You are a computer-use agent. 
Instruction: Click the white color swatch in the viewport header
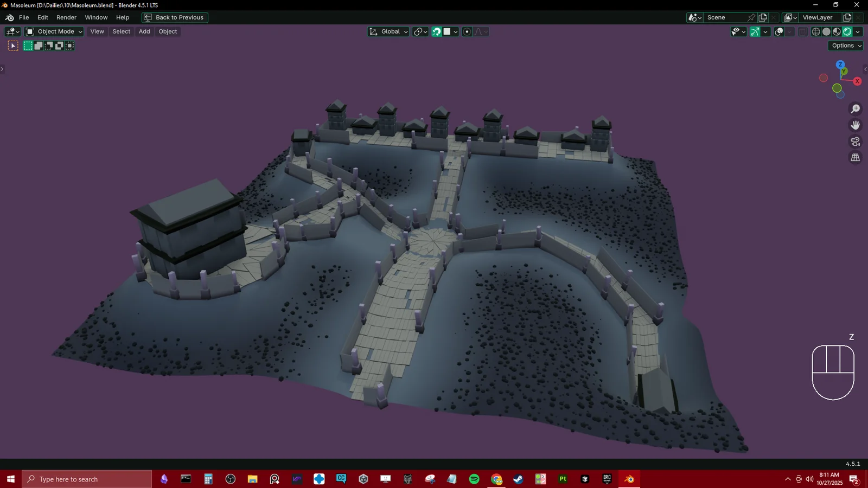pos(446,31)
